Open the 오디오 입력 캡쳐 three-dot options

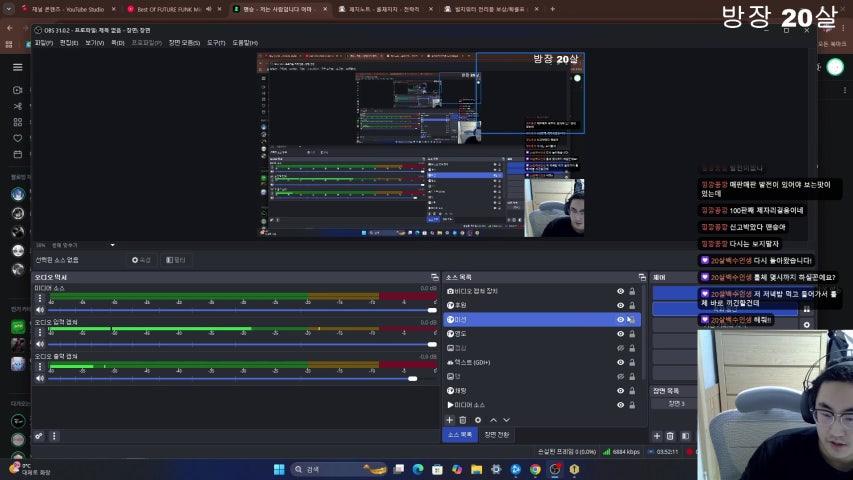click(x=40, y=333)
